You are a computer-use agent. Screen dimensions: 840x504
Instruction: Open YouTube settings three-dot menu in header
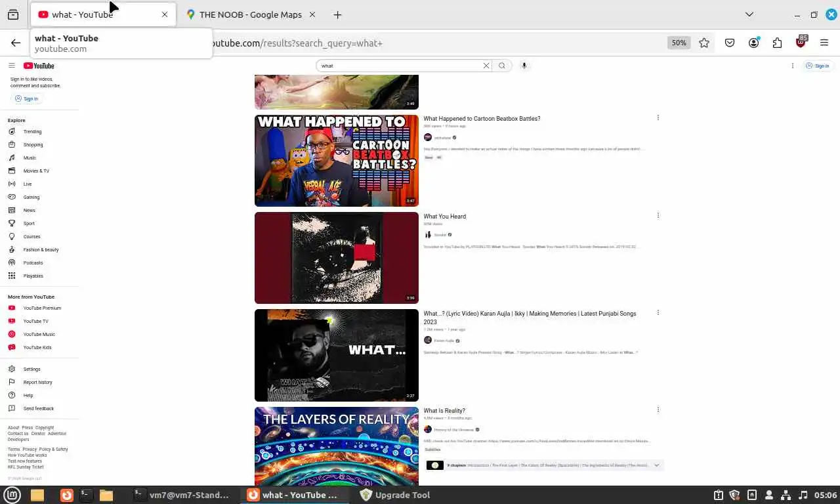tap(793, 66)
